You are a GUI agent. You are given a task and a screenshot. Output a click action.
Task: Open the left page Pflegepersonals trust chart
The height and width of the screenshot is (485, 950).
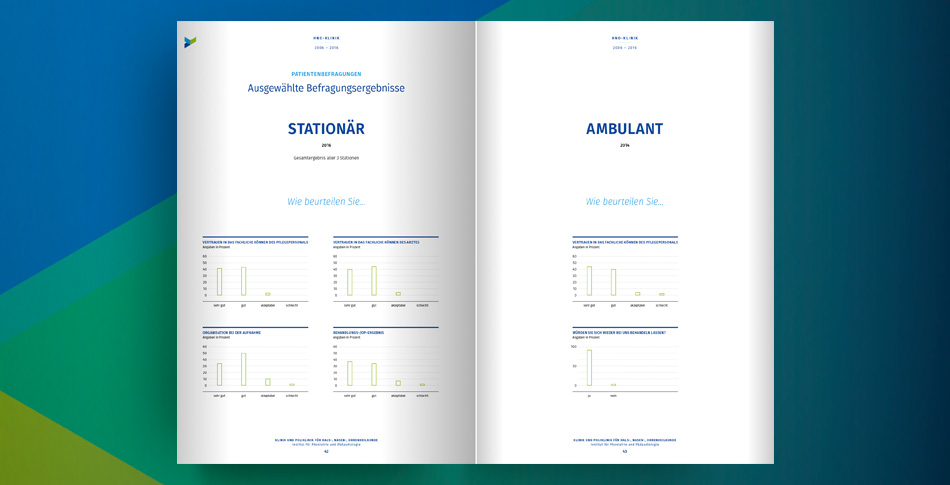[x=254, y=272]
